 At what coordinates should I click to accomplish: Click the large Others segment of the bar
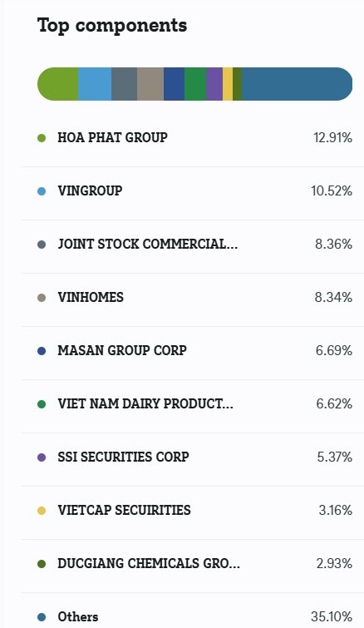[x=297, y=84]
